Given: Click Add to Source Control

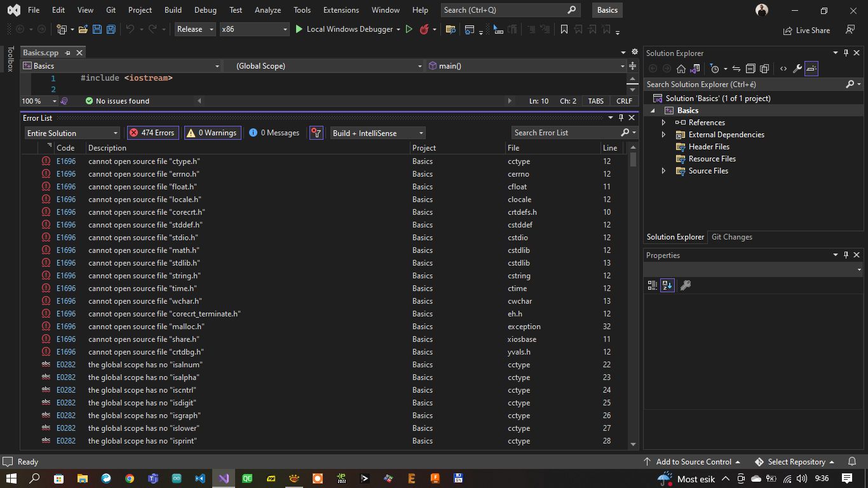Looking at the screenshot, I should 693,462.
